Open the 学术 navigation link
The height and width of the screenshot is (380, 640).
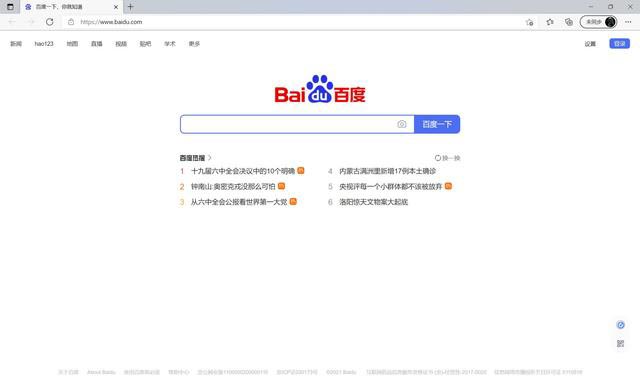tap(170, 44)
